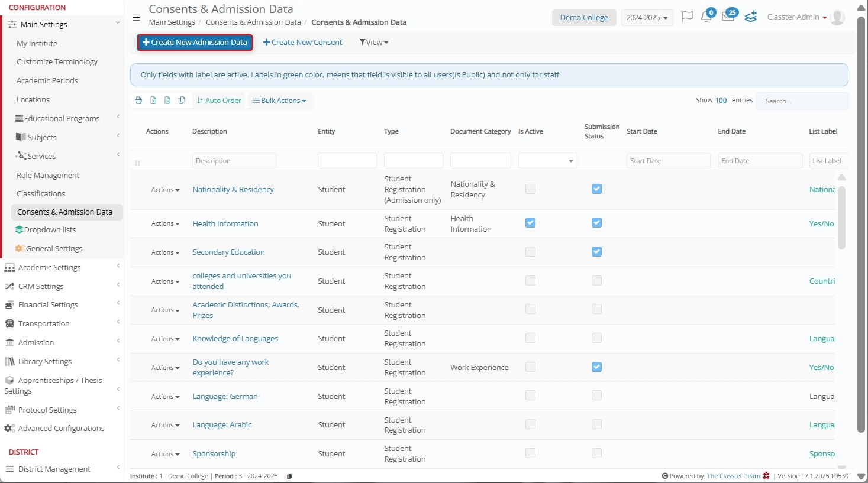The height and width of the screenshot is (483, 868).
Task: Toggle the hamburger sidebar menu icon
Action: 136,18
